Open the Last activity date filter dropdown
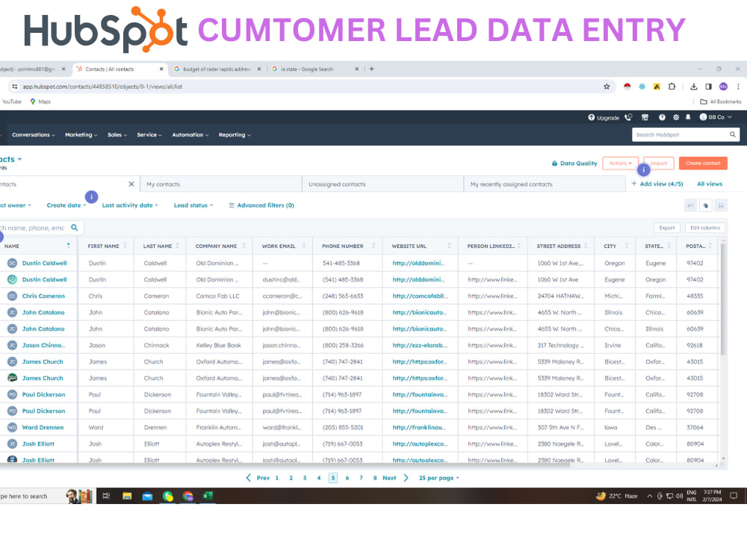Image resolution: width=747 pixels, height=560 pixels. tap(129, 205)
